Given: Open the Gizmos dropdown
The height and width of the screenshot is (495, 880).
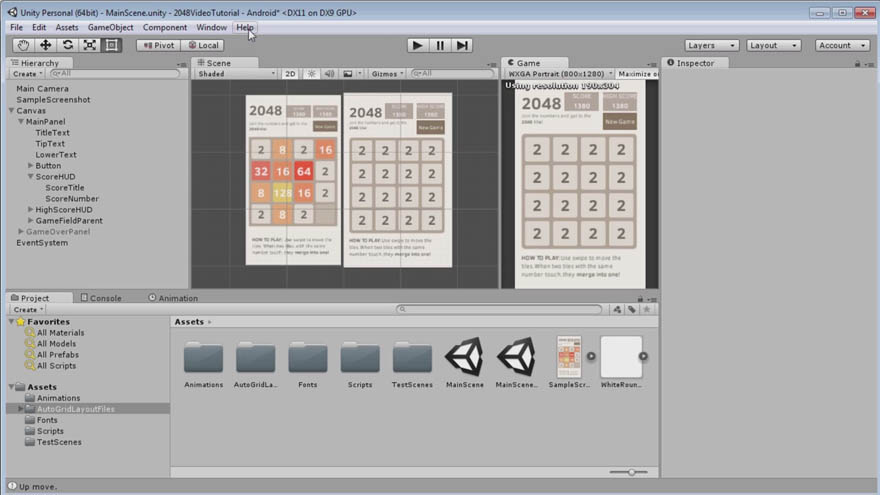Looking at the screenshot, I should [387, 74].
